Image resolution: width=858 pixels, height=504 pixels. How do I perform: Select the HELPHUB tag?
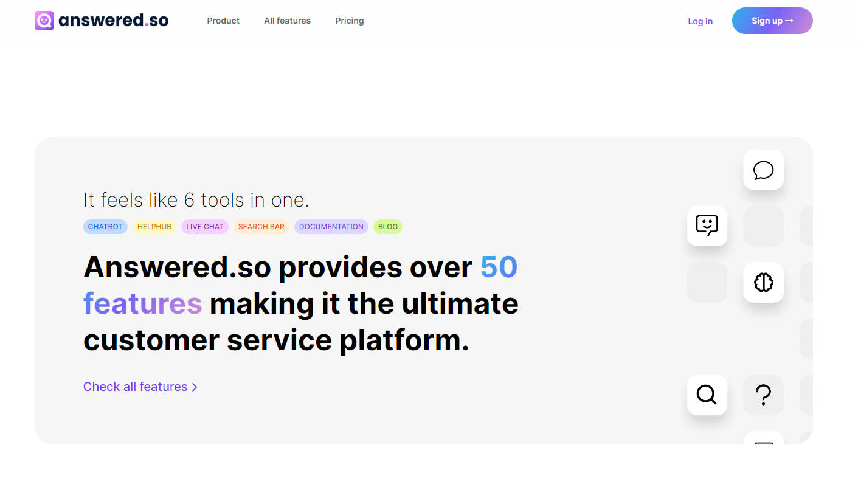tap(154, 227)
